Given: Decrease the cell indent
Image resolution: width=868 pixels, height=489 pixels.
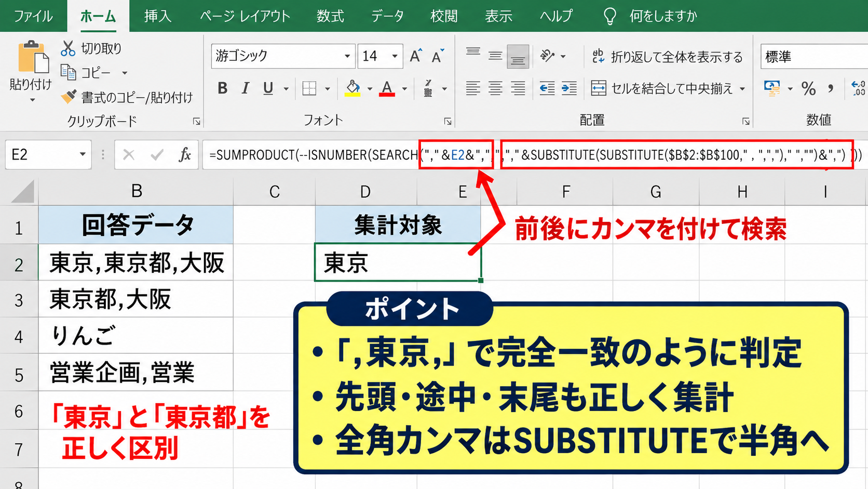Looking at the screenshot, I should [547, 88].
